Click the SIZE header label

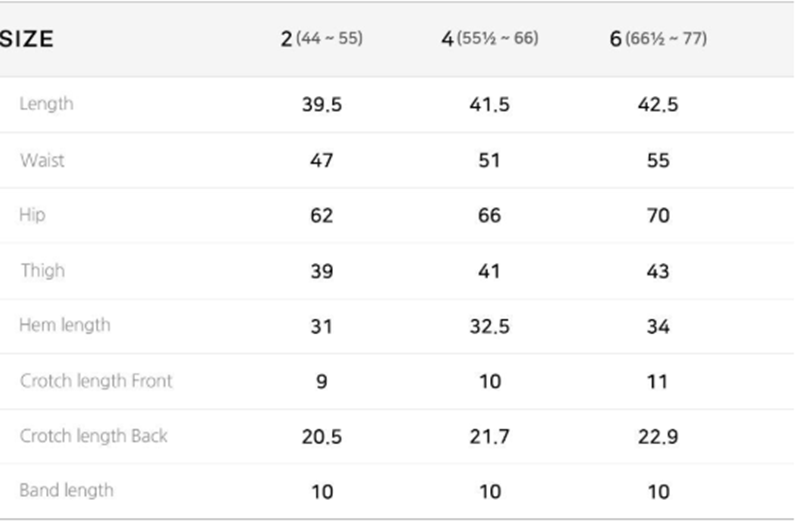coord(27,40)
